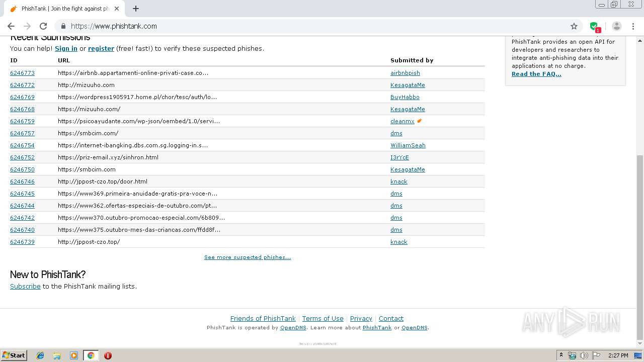Click See more suspected phishes link
This screenshot has height=362, width=644.
(x=247, y=257)
